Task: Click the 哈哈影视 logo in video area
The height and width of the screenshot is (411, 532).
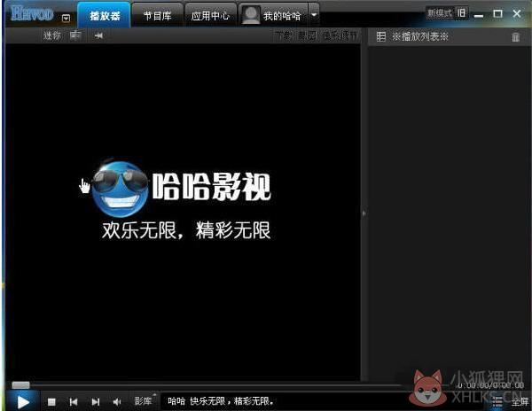Action: (181, 188)
